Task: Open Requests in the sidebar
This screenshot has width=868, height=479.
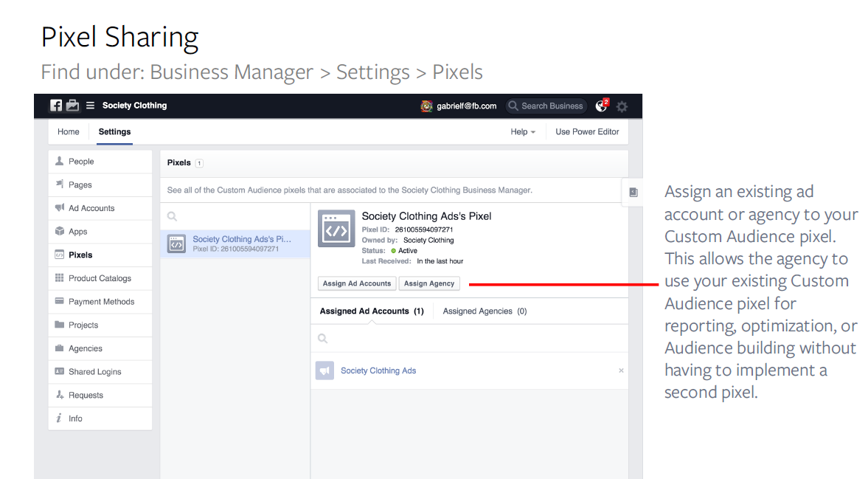Action: tap(100, 395)
